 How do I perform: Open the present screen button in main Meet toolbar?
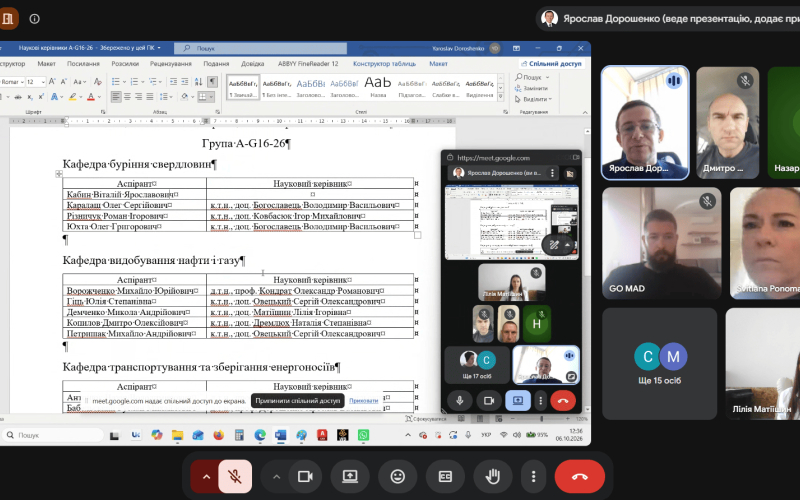pos(350,477)
